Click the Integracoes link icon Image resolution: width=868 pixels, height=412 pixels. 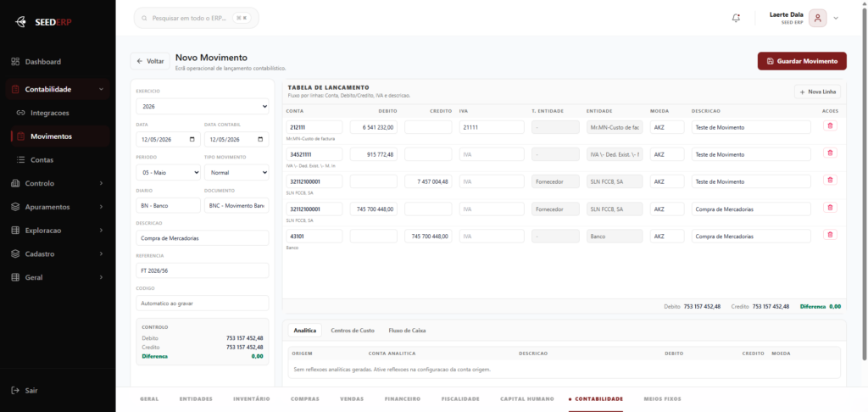21,113
